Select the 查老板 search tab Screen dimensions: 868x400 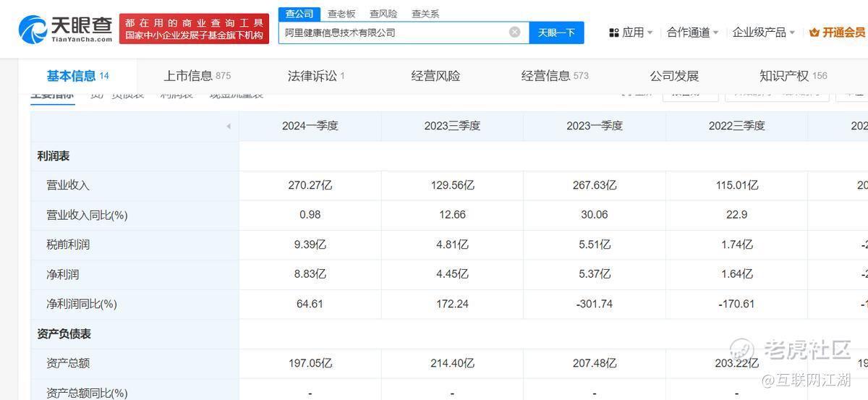341,14
